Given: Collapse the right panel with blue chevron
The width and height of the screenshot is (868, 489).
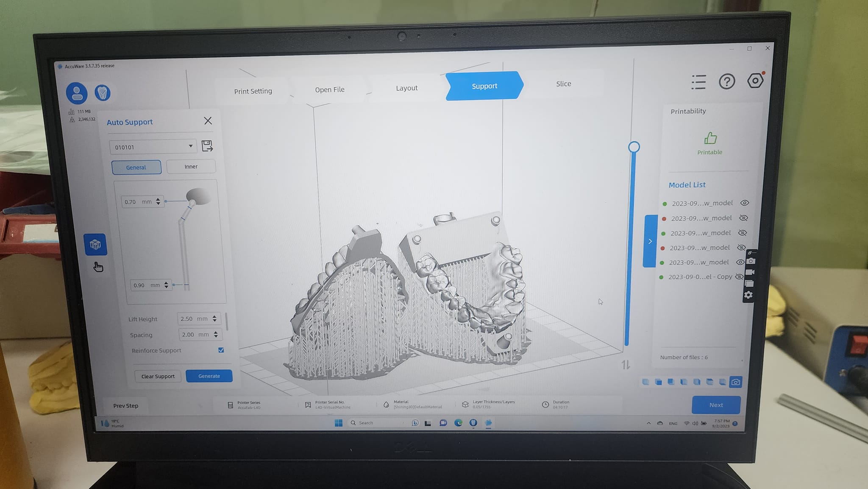Looking at the screenshot, I should pos(650,241).
